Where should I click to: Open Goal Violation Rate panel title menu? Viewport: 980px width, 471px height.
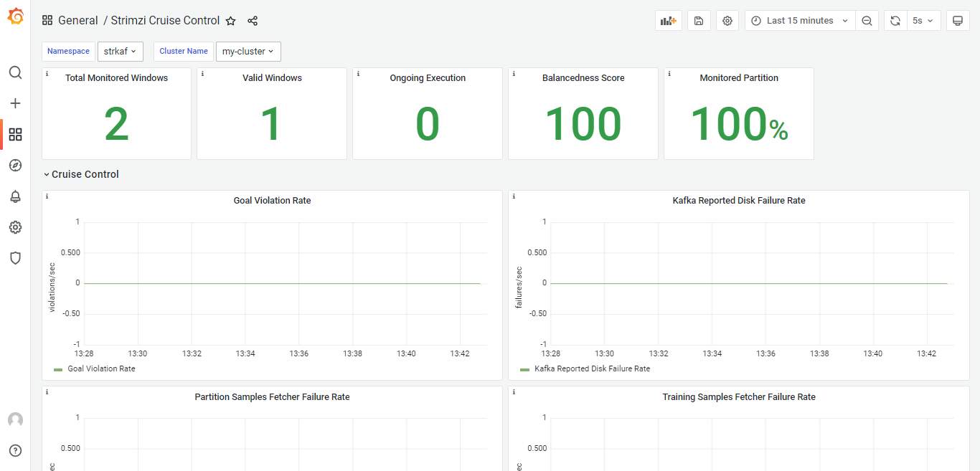(272, 201)
